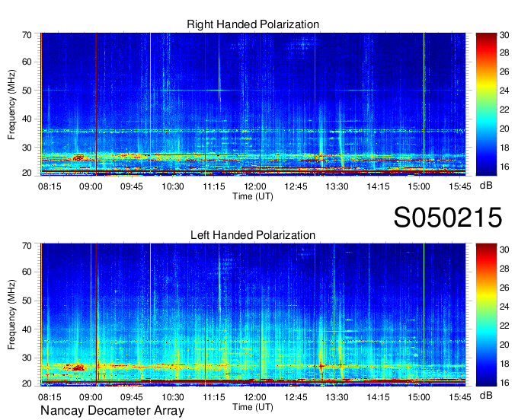
Task: Click the 60 MHz tick on top plot
Action: tap(27, 62)
